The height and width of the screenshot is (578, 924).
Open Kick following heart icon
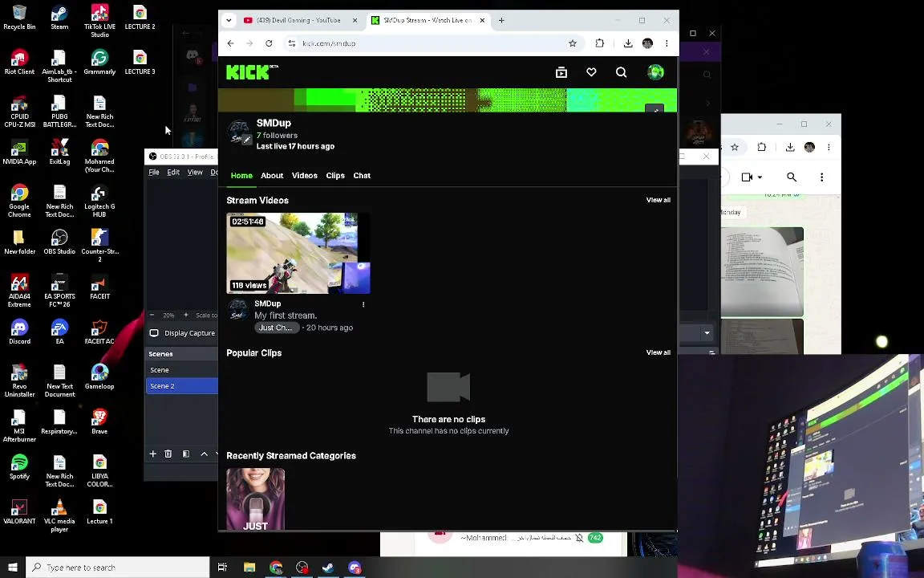[591, 72]
